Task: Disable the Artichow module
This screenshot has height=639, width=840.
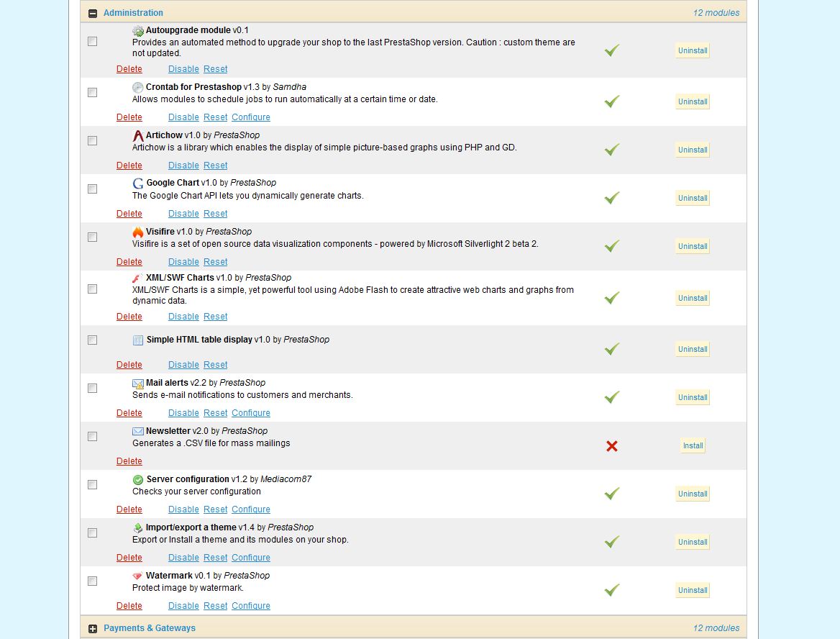Action: click(183, 165)
